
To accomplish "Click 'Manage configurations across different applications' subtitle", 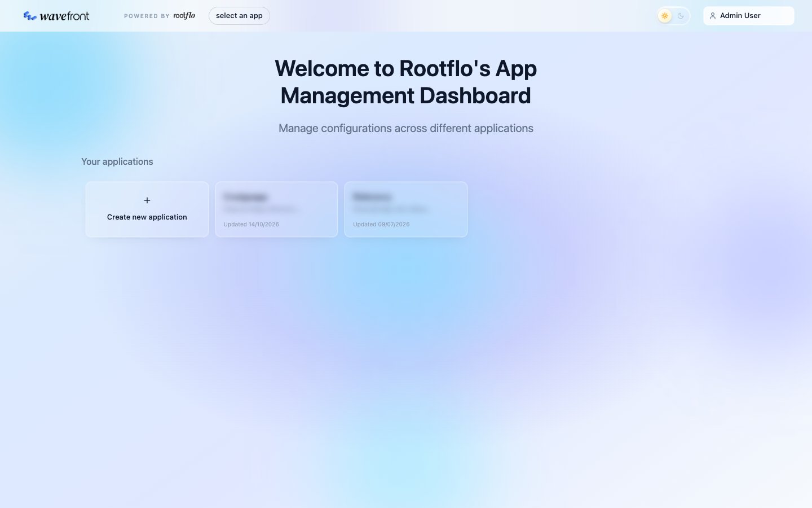I will [x=406, y=128].
